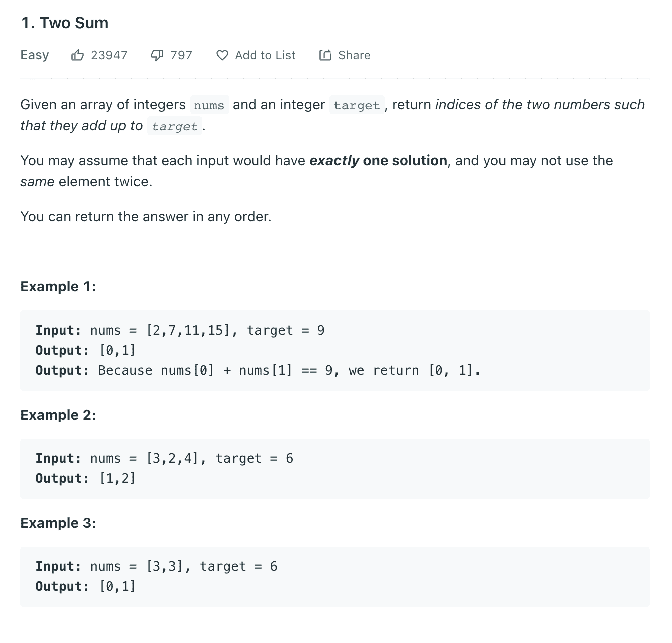Image resolution: width=672 pixels, height=643 pixels.
Task: Click the inline 'nums' code tag
Action: pos(209,105)
